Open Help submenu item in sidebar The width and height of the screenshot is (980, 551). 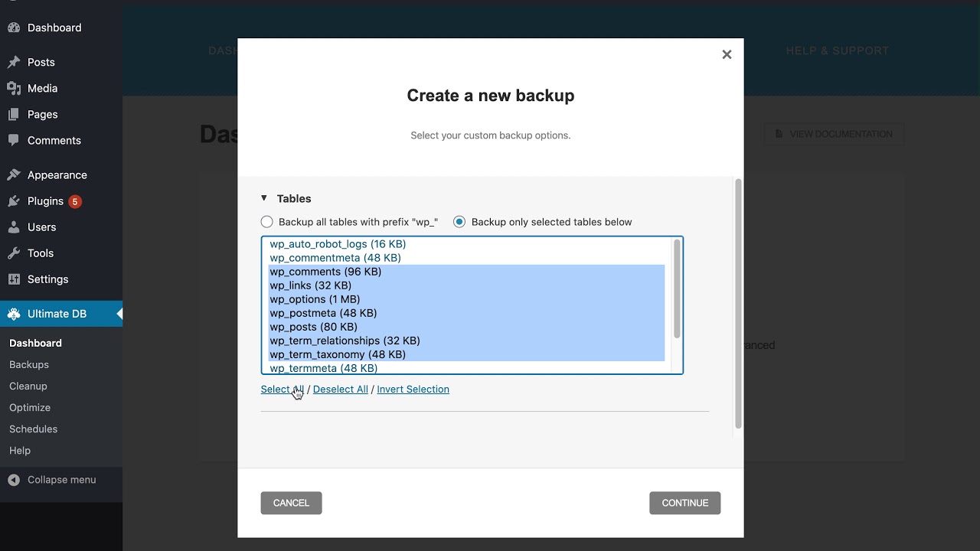point(20,450)
